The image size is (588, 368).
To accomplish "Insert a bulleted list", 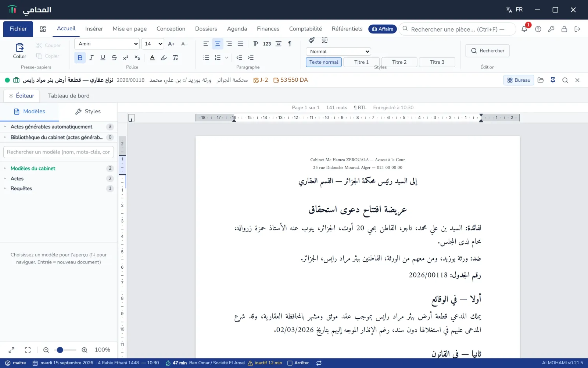I will 206,58.
